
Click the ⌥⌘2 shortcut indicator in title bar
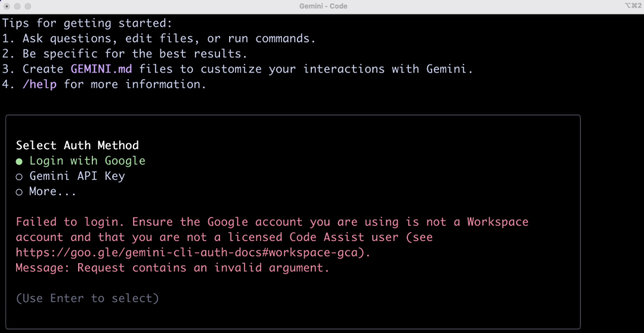(632, 6)
